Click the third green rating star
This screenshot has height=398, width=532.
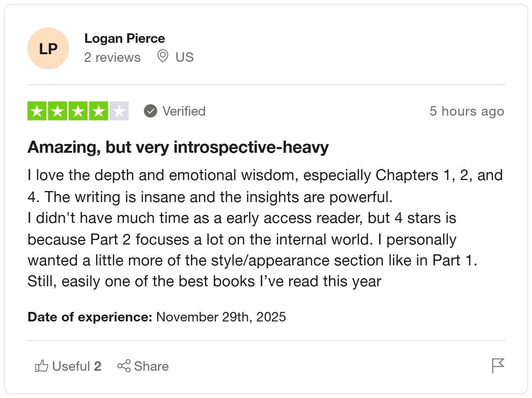pyautogui.click(x=78, y=111)
